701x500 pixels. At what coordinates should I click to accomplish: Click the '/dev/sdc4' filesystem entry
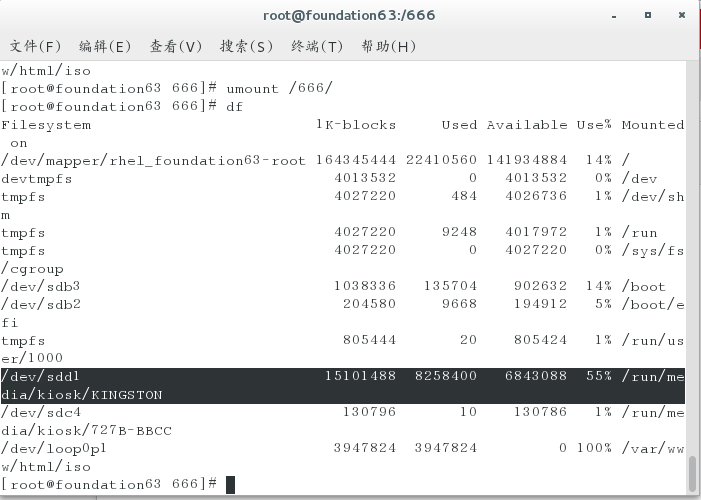(41, 412)
